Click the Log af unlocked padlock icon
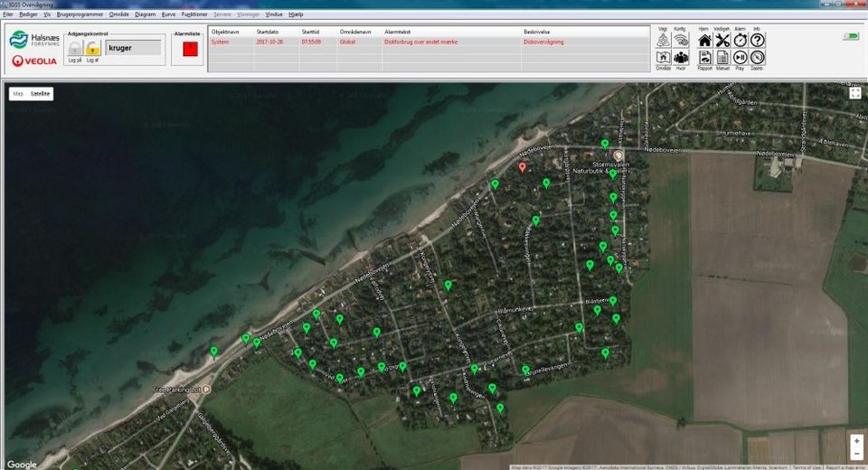This screenshot has height=470, width=868. (92, 48)
